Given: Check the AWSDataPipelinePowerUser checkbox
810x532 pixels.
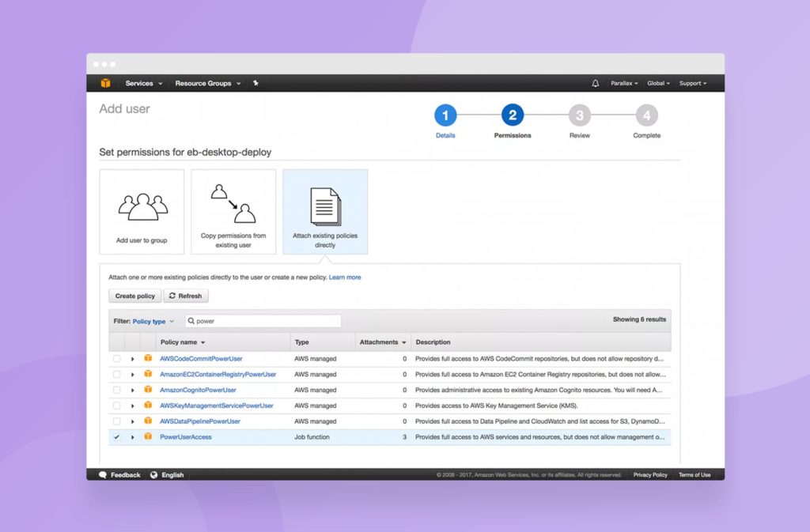Looking at the screenshot, I should click(117, 421).
